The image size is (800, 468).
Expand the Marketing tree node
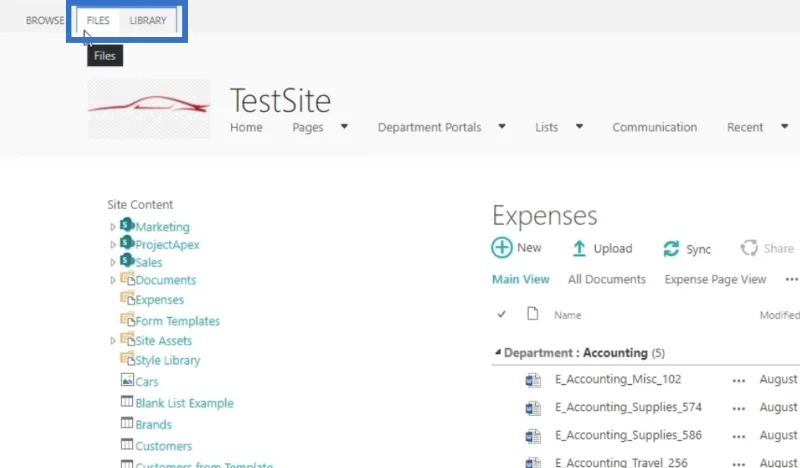coord(113,227)
